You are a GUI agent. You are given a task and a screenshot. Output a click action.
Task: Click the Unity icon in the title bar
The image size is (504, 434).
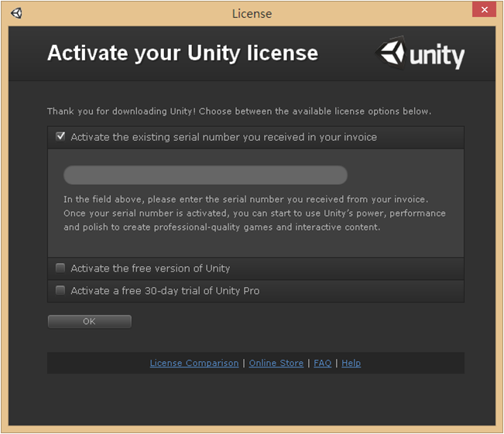[16, 13]
